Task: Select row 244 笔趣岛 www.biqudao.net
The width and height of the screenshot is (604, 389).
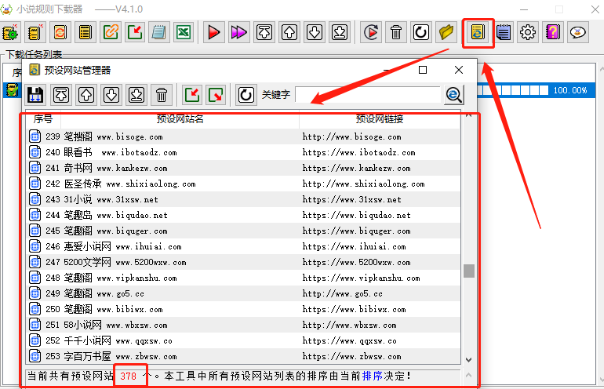Action: (243, 215)
